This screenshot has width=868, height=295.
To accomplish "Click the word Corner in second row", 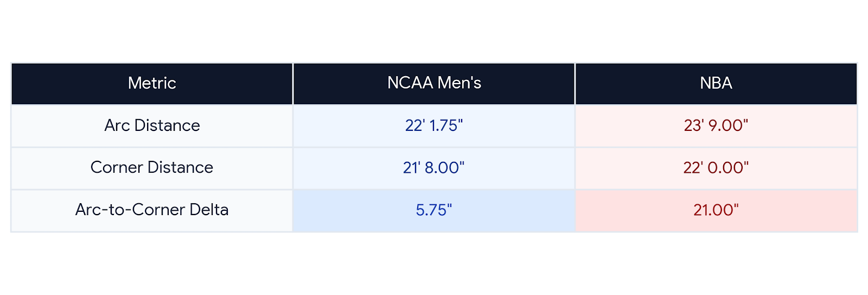I will (117, 167).
